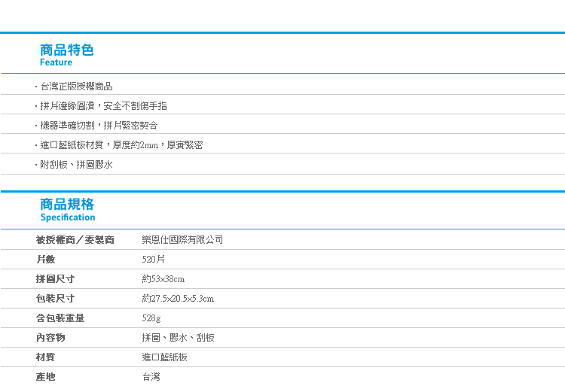
Task: Click the 包裝尺寸 label
Action: tap(55, 299)
